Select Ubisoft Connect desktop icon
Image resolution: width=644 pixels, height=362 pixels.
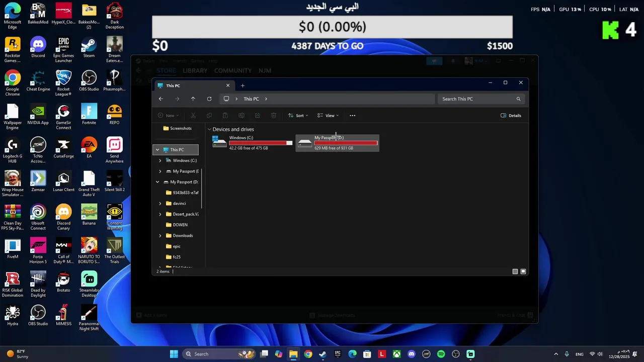click(38, 217)
